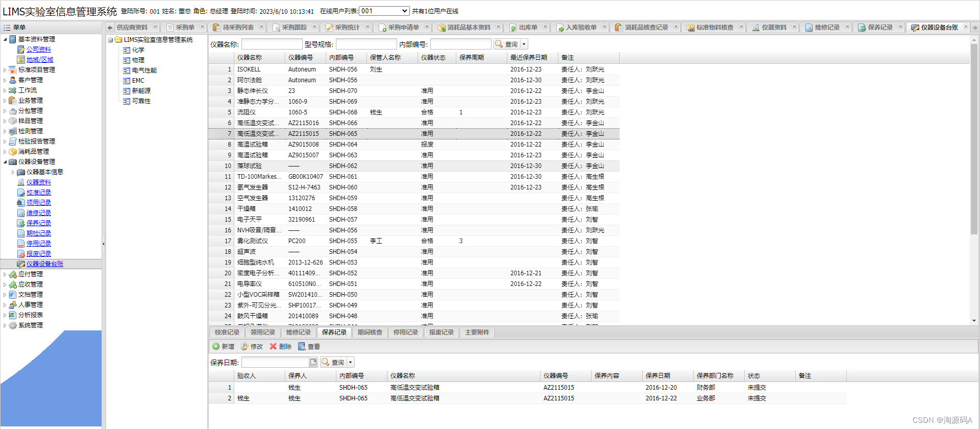Screen dimensions: 980x429
Task: Click the 停用记录 icon in tree
Action: point(21,244)
